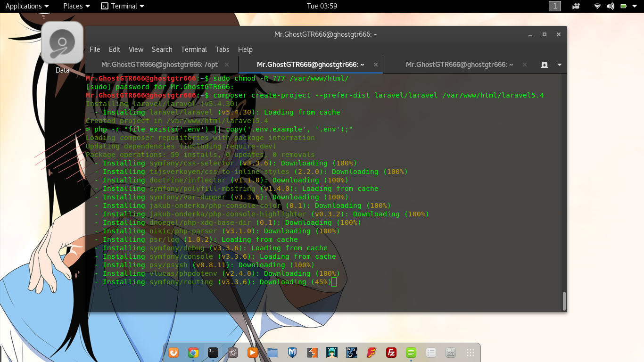The image size is (644, 362).
Task: Open the Edit menu
Action: click(115, 49)
